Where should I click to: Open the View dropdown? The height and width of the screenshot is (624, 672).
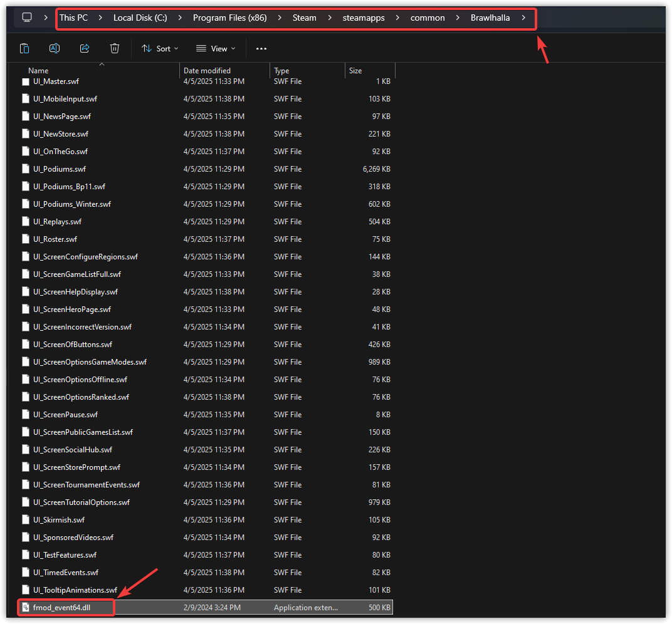click(x=216, y=49)
